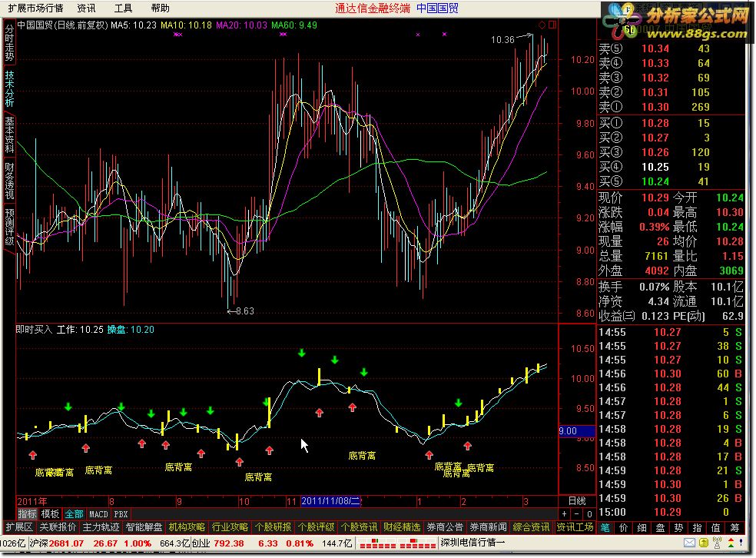756x558 pixels.
Task: Open the 资讯工场 bottom tab
Action: [x=575, y=527]
